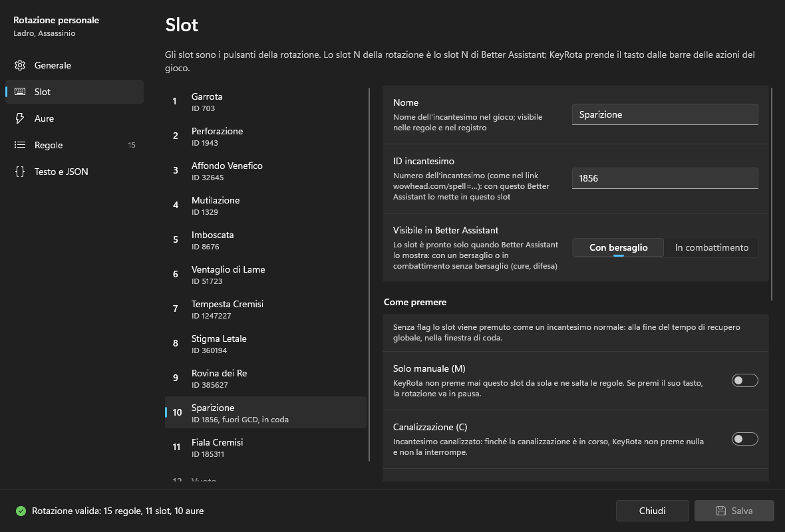The width and height of the screenshot is (785, 532).
Task: Select the In combattimento option
Action: (711, 247)
